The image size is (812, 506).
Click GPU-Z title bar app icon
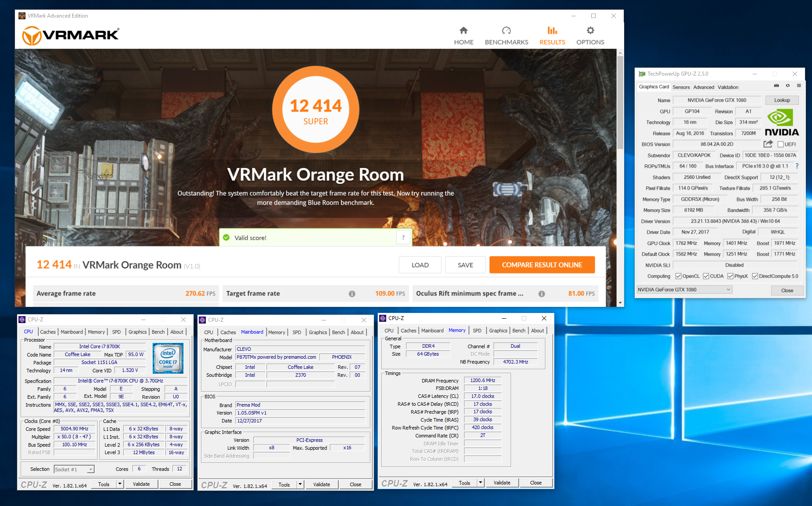point(642,74)
